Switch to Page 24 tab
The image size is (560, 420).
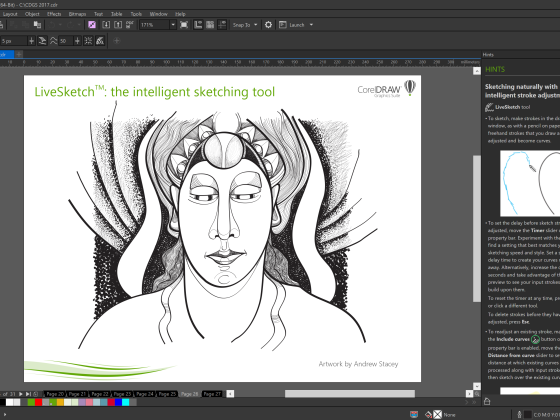145,394
